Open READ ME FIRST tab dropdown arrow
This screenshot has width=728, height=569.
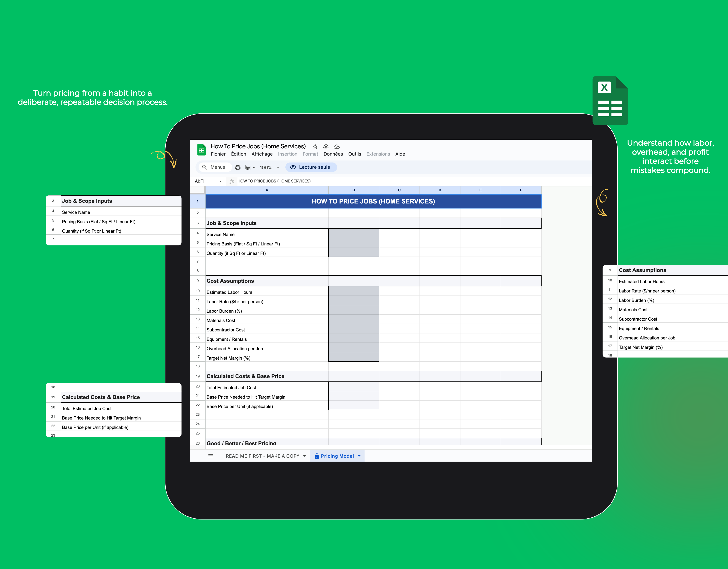(304, 456)
